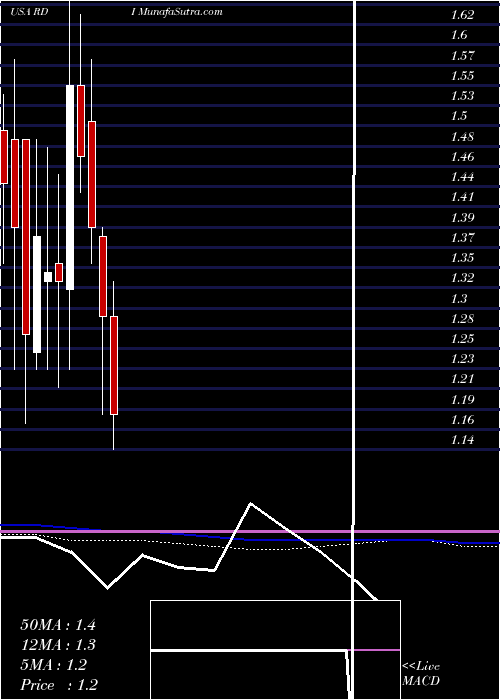This screenshot has width=500, height=700.
Task: Click the Price : 1.2 readout
Action: coord(58,685)
